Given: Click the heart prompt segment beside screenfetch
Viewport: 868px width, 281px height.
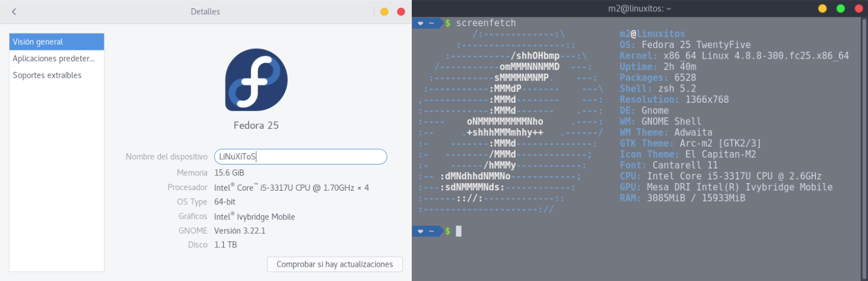Looking at the screenshot, I should 427,23.
